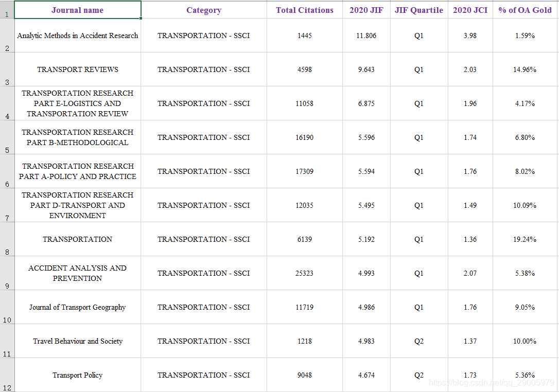The image size is (559, 392).
Task: Select Q1 quartile for Transport Reviews
Action: [419, 69]
